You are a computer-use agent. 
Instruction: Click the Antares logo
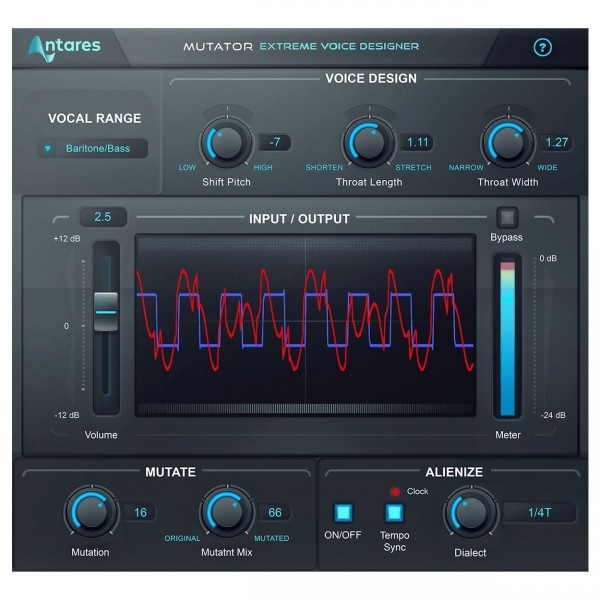point(64,48)
